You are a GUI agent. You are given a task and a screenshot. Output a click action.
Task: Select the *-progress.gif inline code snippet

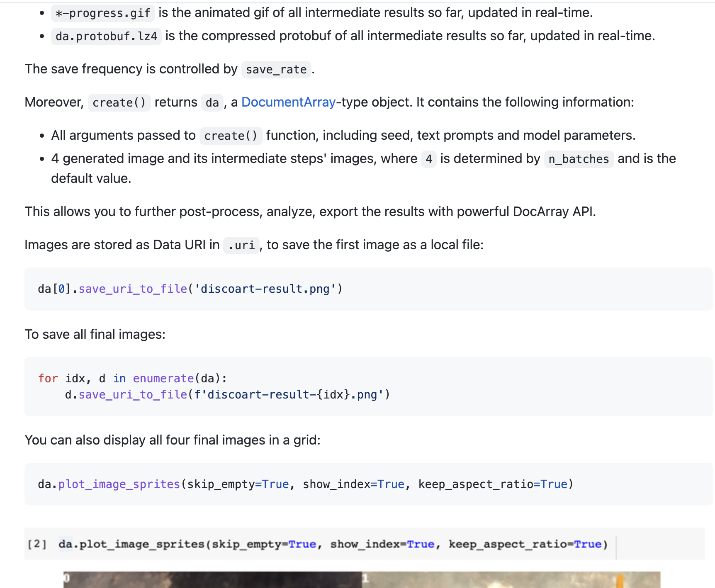(102, 13)
